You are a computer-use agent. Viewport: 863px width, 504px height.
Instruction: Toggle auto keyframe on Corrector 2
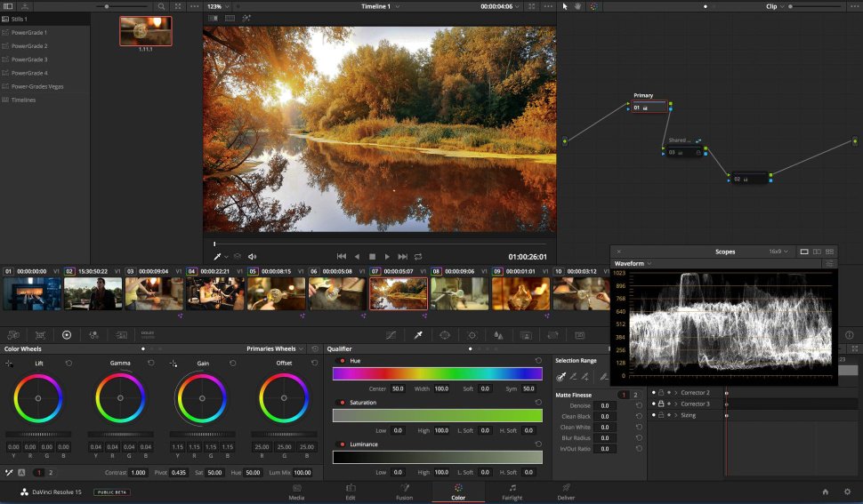pyautogui.click(x=669, y=392)
